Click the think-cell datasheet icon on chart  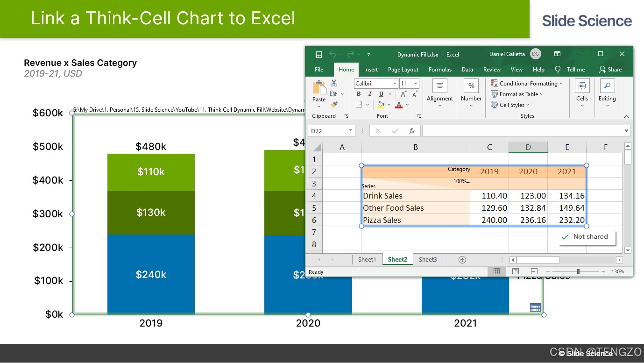[535, 307]
